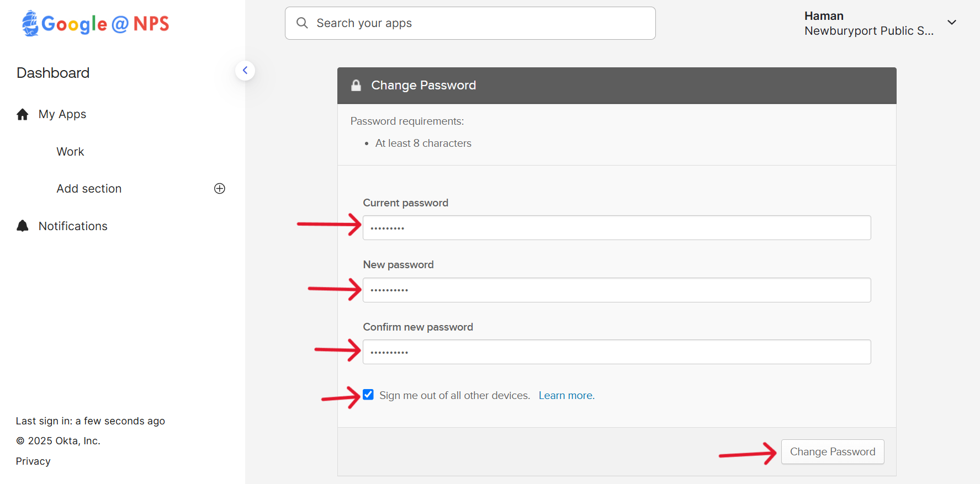The width and height of the screenshot is (980, 484).
Task: Click the search magnifier icon
Action: pyautogui.click(x=302, y=23)
